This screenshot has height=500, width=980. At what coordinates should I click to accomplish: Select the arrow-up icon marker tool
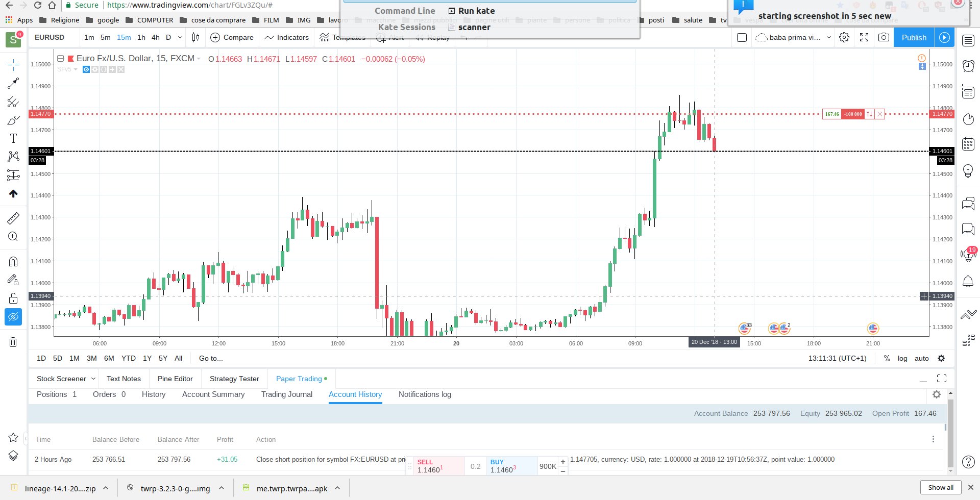coord(13,194)
